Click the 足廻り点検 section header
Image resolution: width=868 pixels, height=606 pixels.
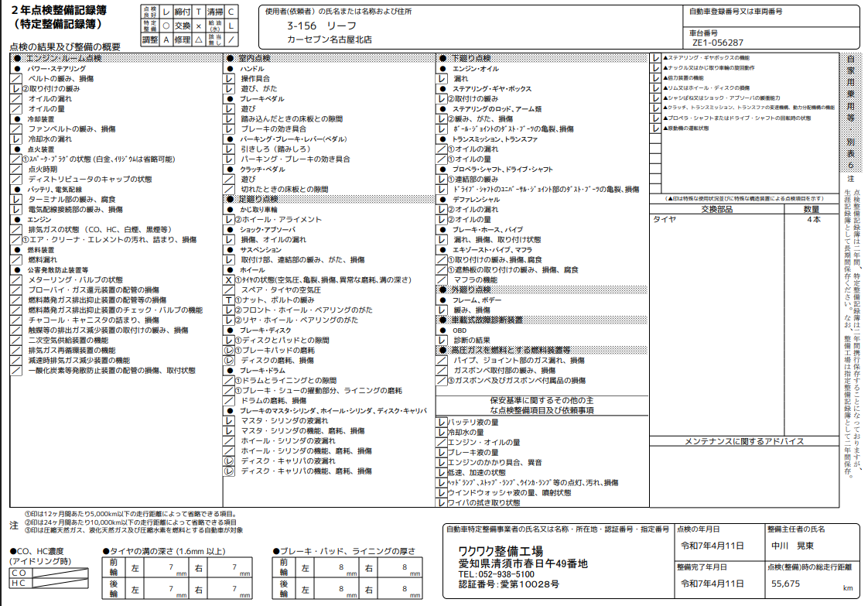pos(329,200)
